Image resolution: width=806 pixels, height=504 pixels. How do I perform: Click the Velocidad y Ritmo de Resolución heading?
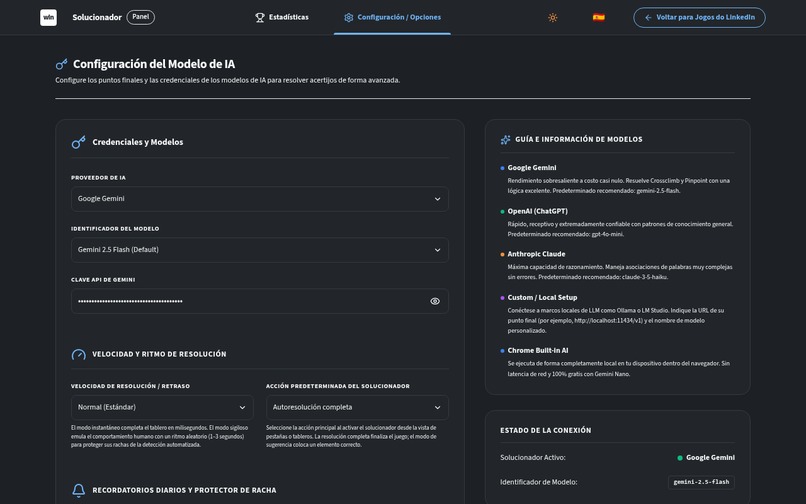tap(159, 354)
